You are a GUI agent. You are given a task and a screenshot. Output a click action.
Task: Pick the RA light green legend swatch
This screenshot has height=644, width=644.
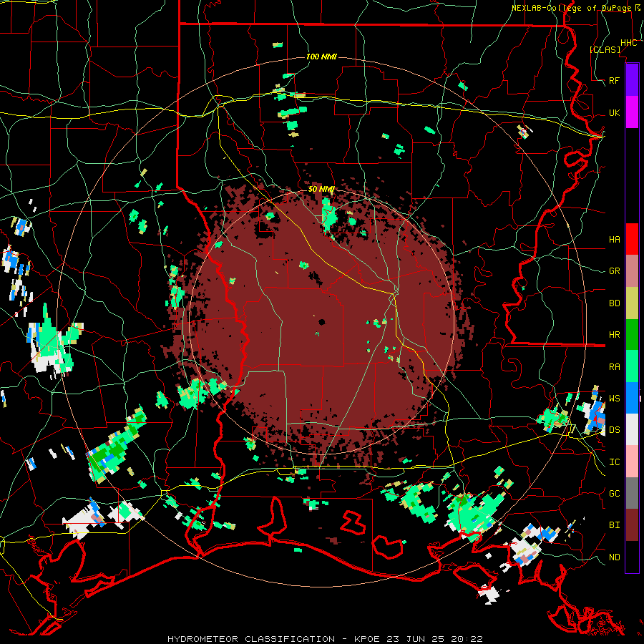click(632, 366)
